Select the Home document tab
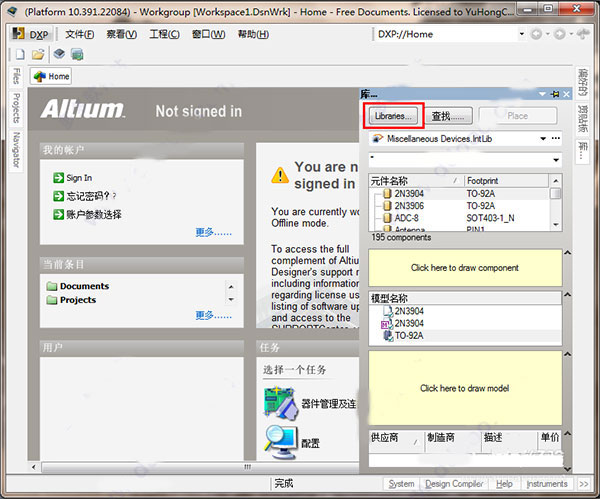Screen dimensions: 600x499 51,77
